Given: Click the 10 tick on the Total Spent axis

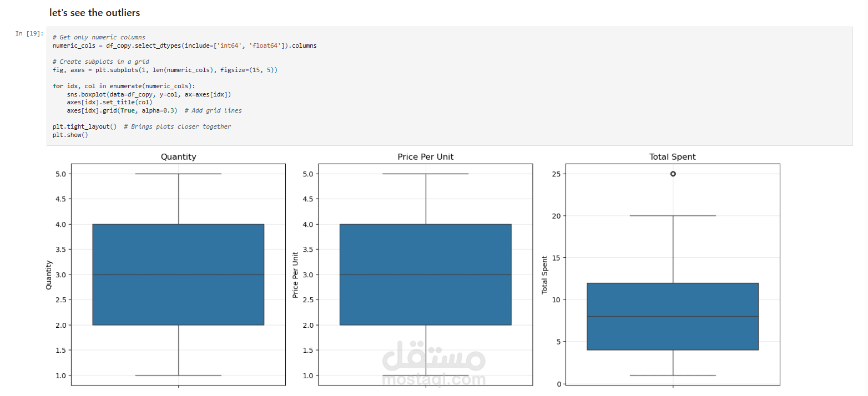Looking at the screenshot, I should tap(557, 299).
